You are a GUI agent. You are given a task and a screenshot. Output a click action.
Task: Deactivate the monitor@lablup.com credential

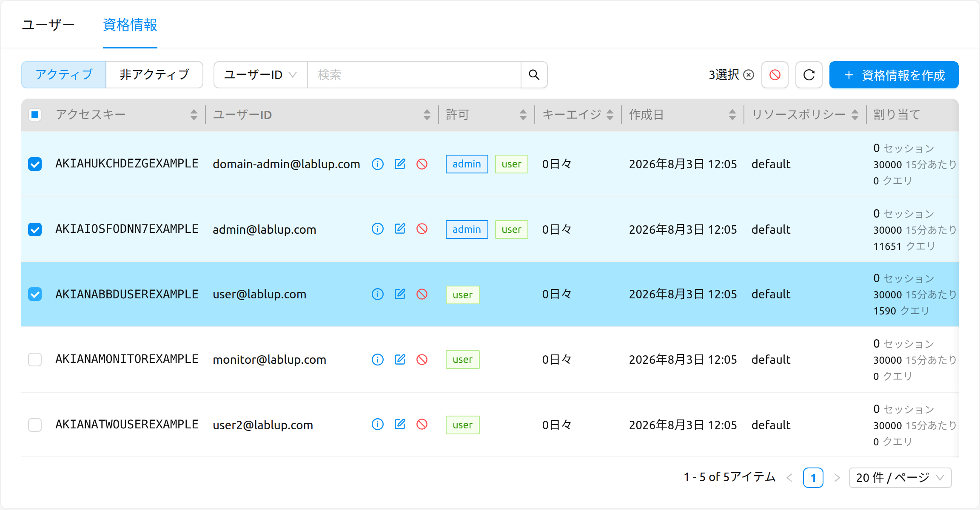coord(422,360)
